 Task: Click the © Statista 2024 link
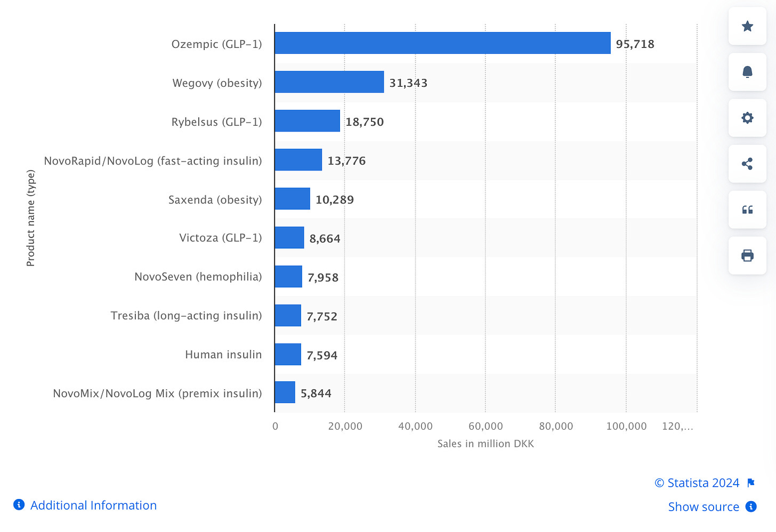(x=697, y=483)
